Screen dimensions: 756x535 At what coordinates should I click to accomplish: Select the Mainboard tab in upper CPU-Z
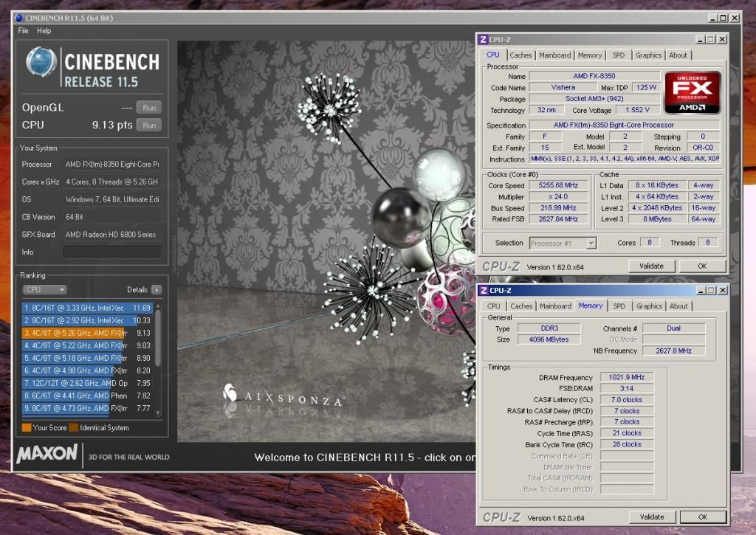(555, 55)
